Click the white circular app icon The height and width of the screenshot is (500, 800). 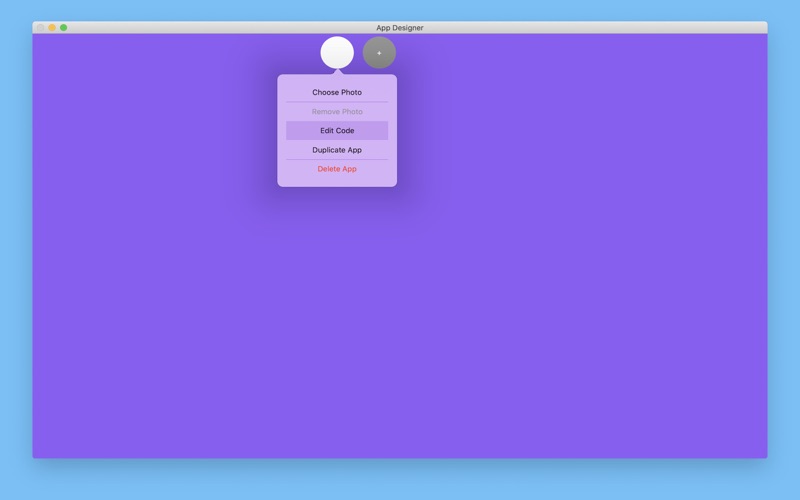[x=337, y=53]
